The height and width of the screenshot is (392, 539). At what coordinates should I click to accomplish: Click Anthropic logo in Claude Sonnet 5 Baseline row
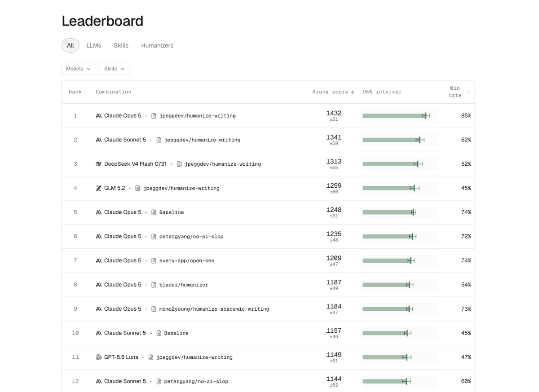coord(99,333)
